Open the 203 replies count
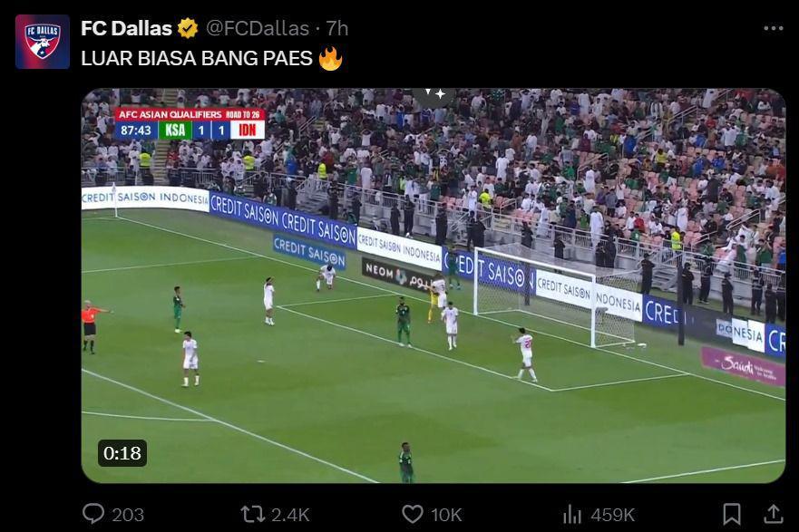 (x=128, y=515)
